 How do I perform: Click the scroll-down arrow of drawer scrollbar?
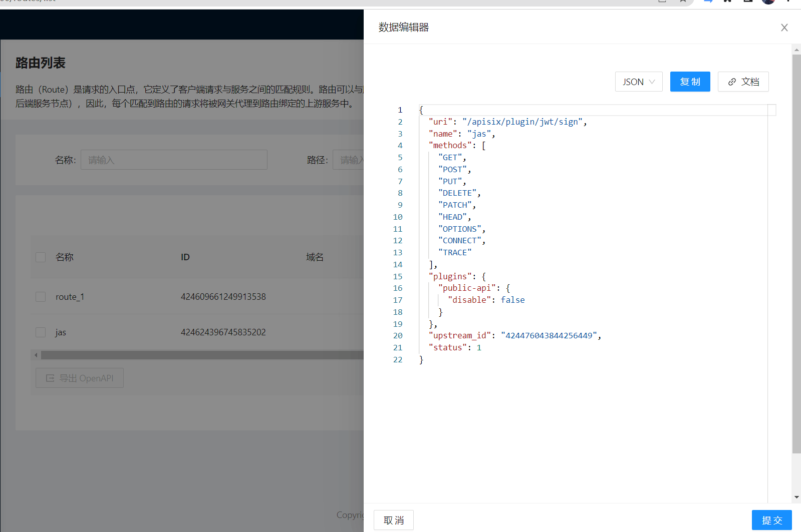796,497
